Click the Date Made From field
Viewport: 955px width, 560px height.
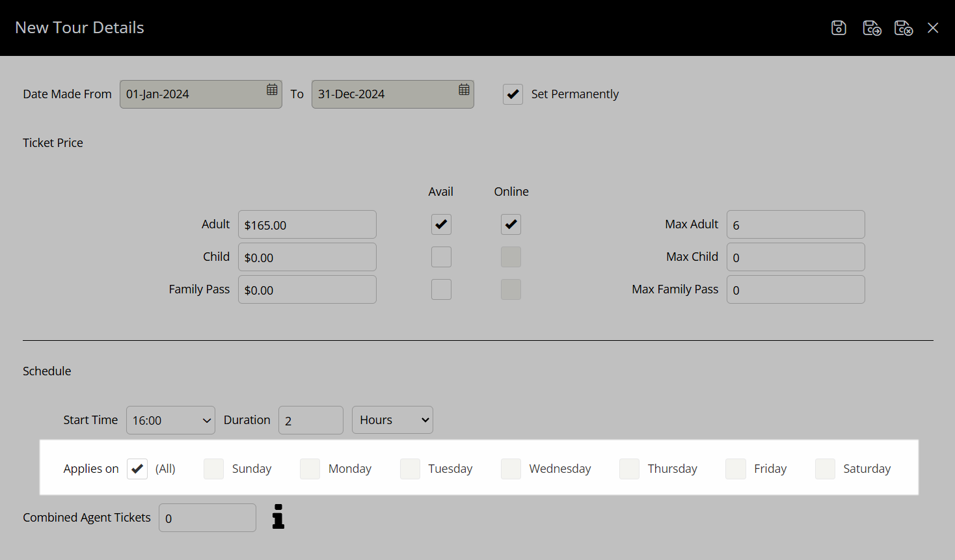[200, 94]
